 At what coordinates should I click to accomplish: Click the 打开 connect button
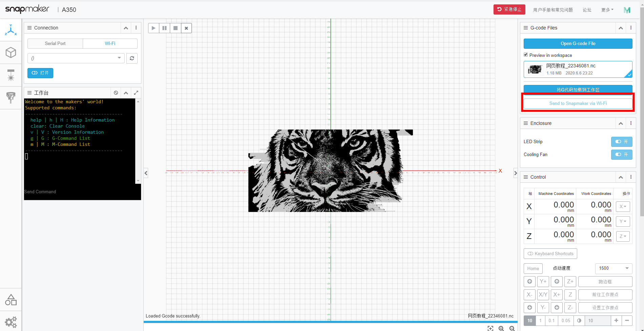point(40,73)
